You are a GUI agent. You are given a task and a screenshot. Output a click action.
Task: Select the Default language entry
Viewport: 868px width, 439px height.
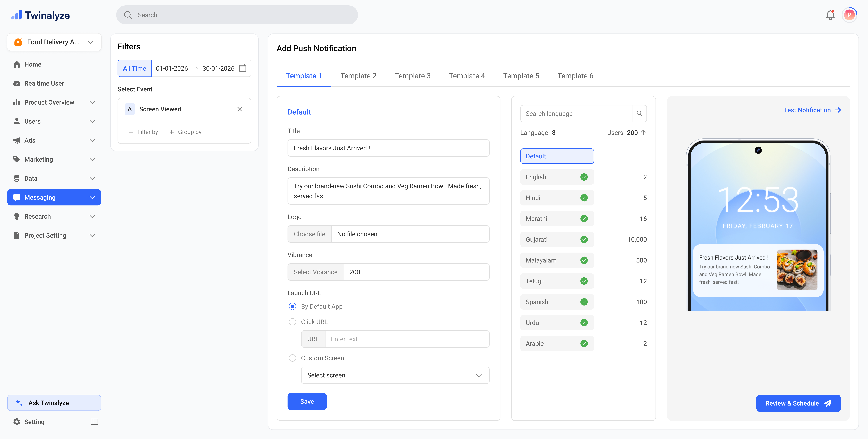click(557, 156)
